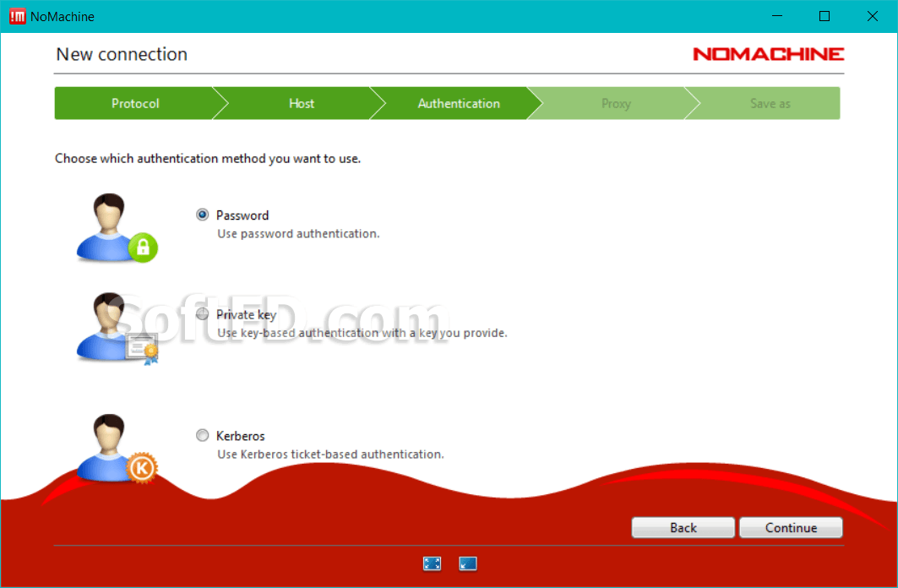The image size is (898, 588).
Task: Jump to the Protocol step
Action: coord(135,103)
